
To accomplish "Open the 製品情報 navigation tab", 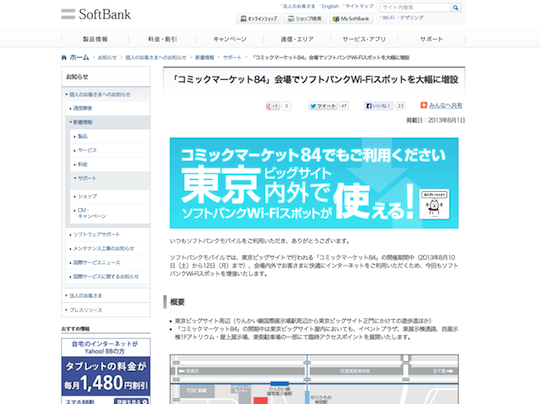I will click(95, 39).
